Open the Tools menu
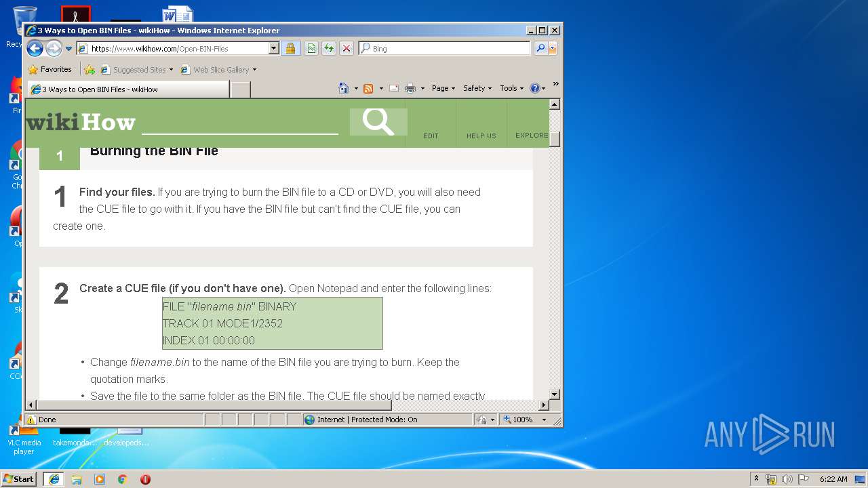This screenshot has height=488, width=868. [512, 88]
